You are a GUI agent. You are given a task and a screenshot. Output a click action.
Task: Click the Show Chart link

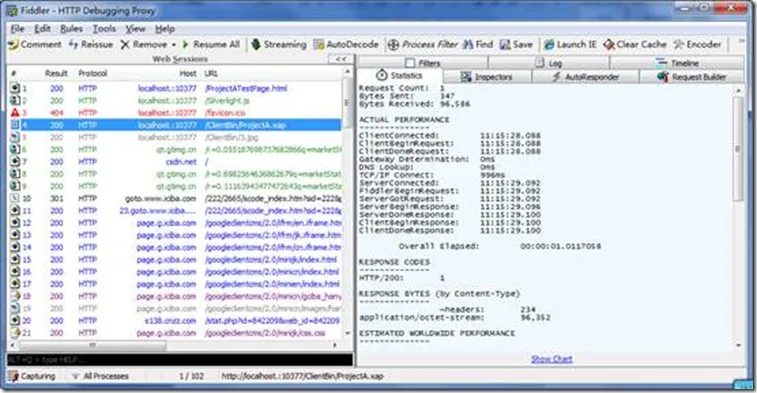[551, 359]
